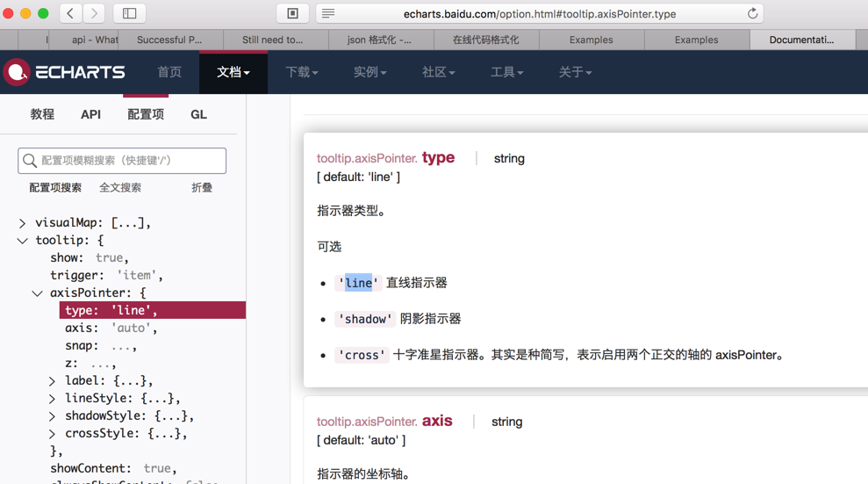Select the "axis: 'auto'" tree row
This screenshot has width=868, height=484.
(111, 328)
